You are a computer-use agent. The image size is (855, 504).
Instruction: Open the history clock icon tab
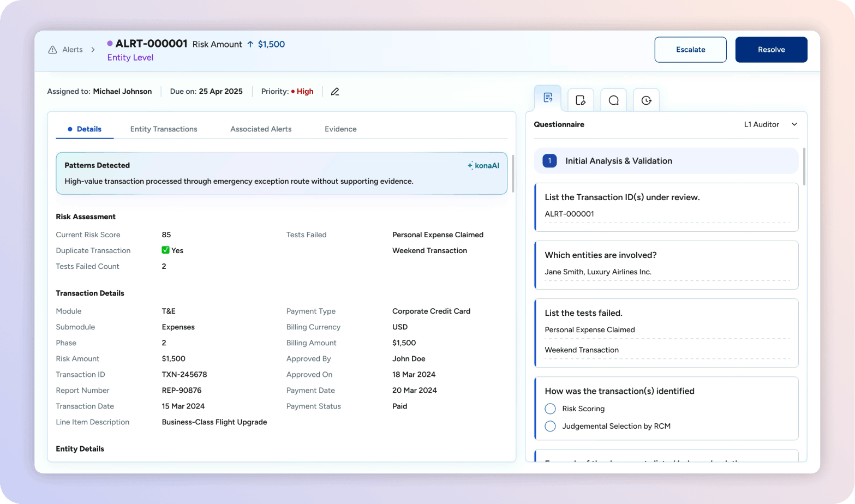646,100
